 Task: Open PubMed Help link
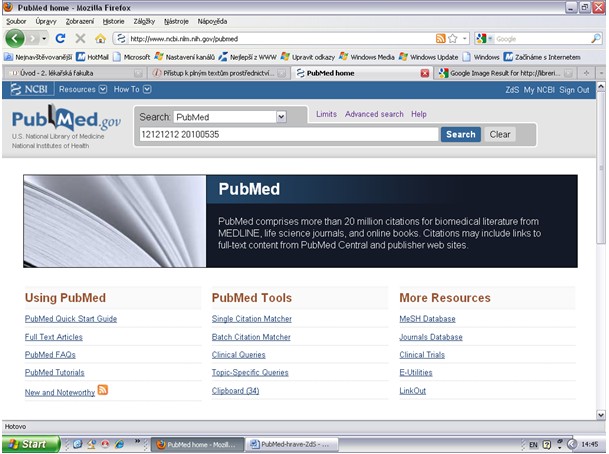[x=419, y=114]
